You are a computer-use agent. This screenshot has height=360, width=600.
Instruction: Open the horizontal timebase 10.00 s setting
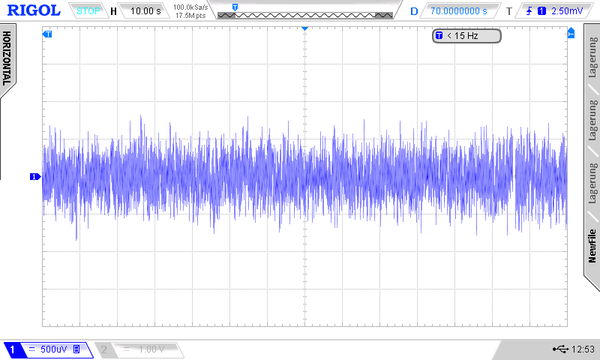pyautogui.click(x=145, y=11)
